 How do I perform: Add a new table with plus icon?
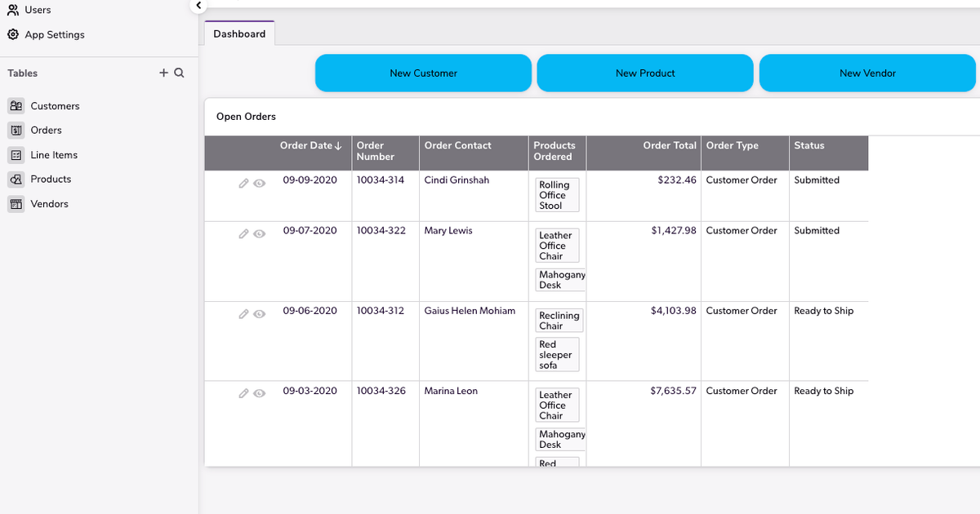(x=163, y=73)
